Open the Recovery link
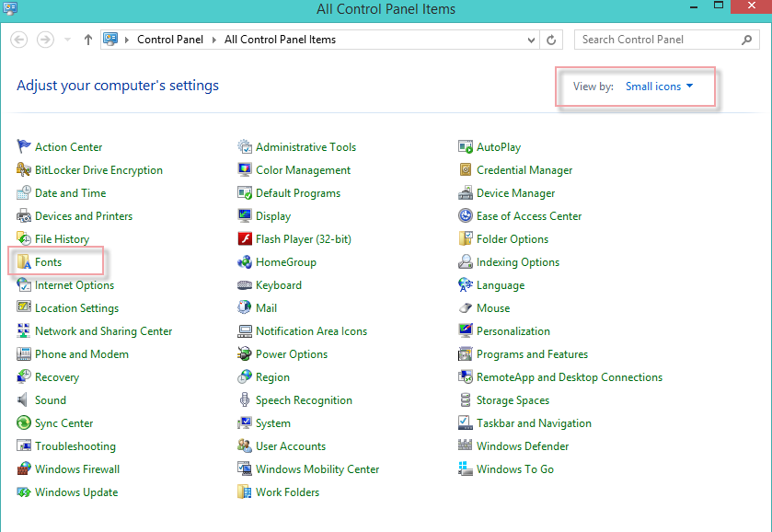 click(57, 377)
